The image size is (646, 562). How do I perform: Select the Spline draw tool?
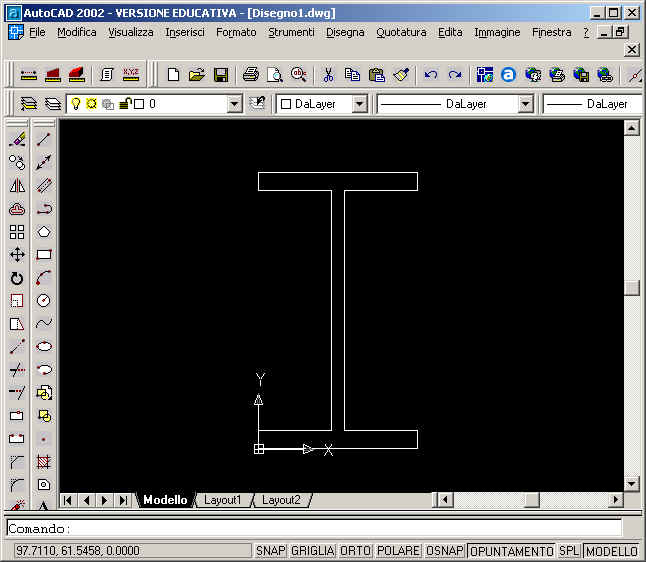click(x=43, y=323)
